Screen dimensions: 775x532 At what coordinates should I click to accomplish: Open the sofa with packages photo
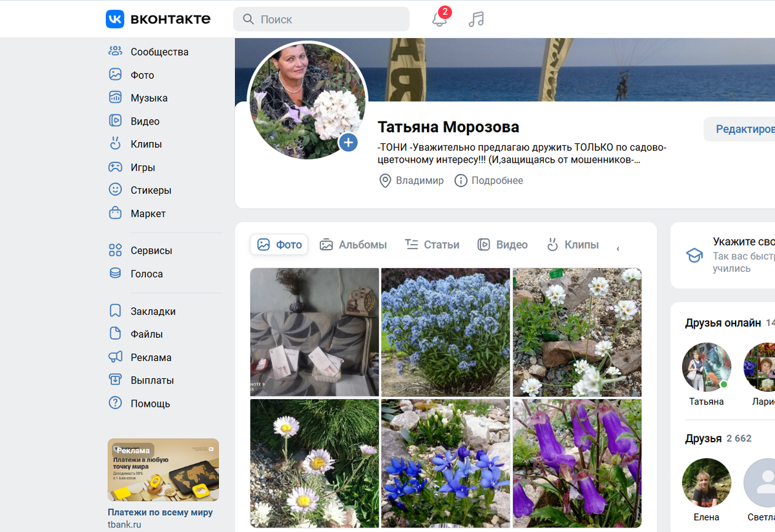coord(315,332)
